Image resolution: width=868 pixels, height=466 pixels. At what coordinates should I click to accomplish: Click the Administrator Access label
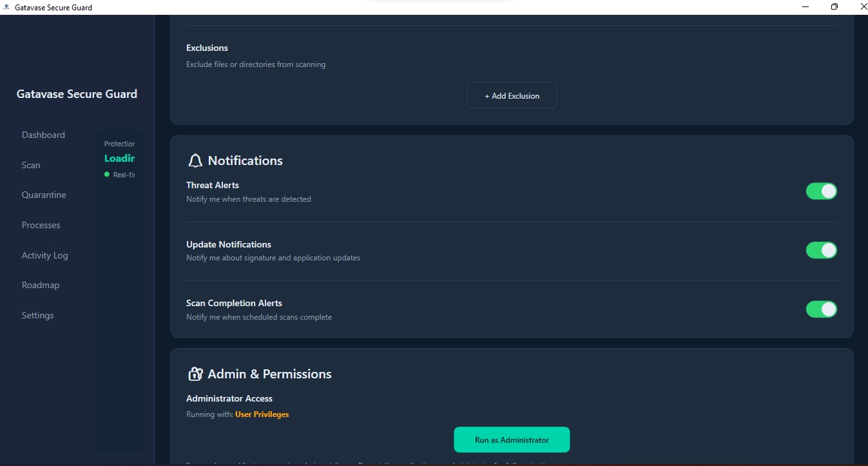tap(229, 398)
